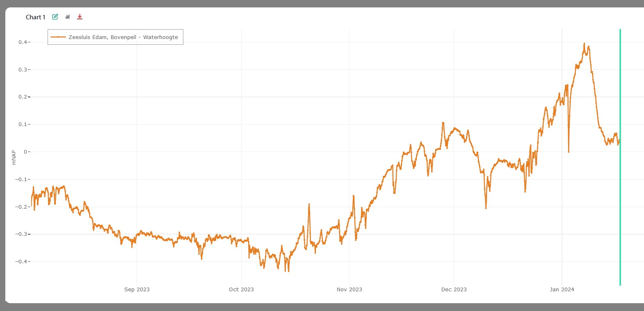Click the mNAP y-axis title
The width and height of the screenshot is (644, 311).
click(14, 157)
